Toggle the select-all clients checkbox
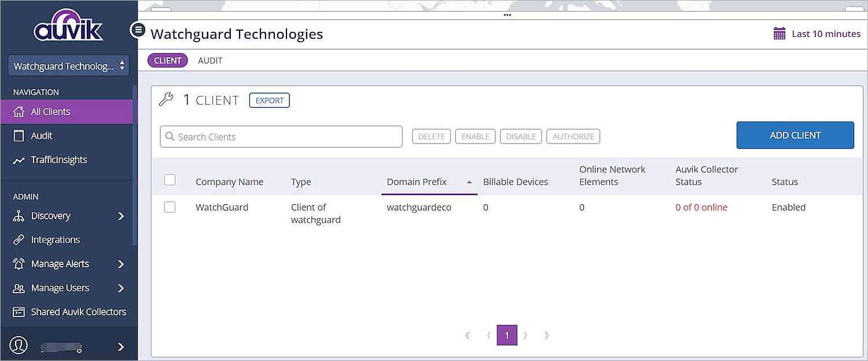The height and width of the screenshot is (361, 868). click(170, 180)
